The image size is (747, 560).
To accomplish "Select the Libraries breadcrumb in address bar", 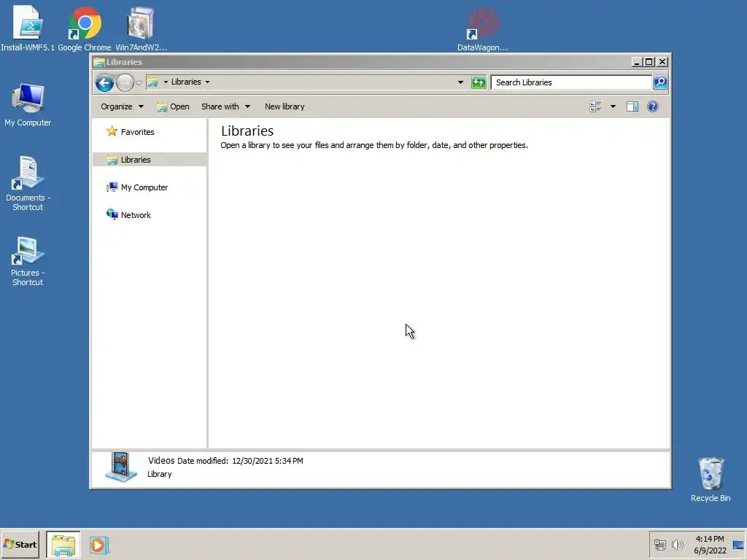I will 186,82.
